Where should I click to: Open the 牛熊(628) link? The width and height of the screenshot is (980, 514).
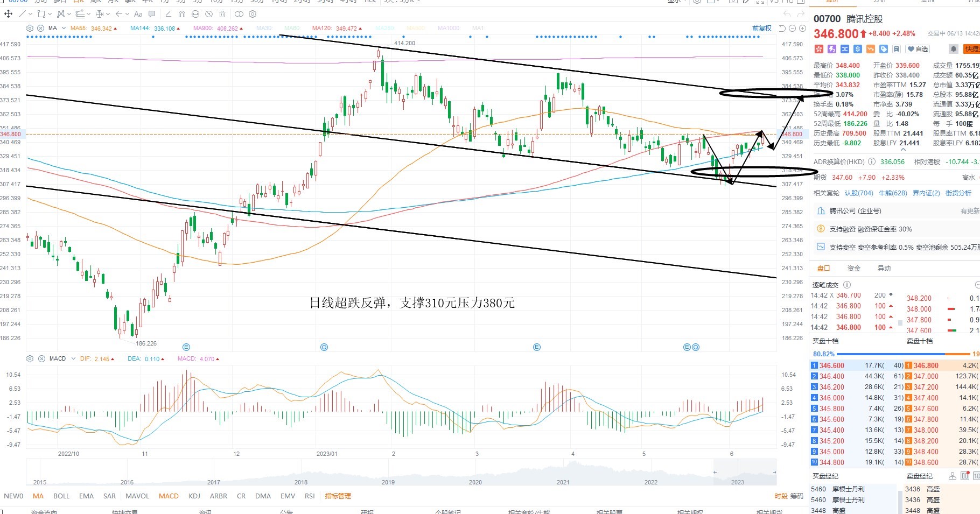pos(893,193)
